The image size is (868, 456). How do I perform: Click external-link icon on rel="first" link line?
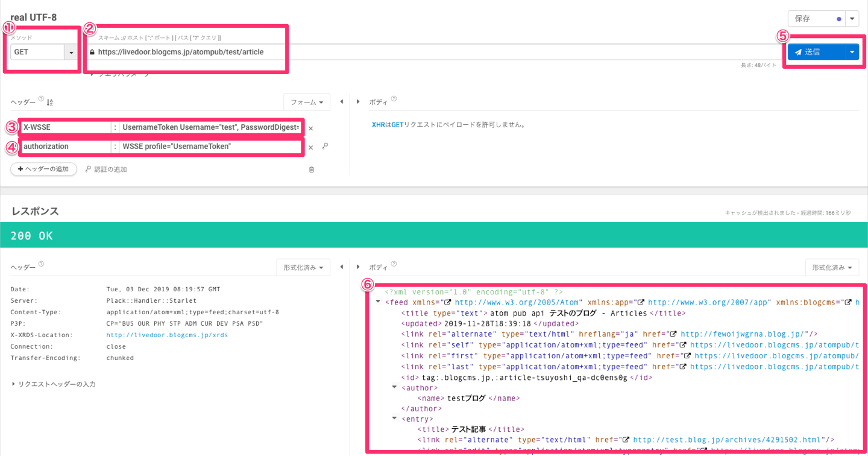(x=688, y=356)
